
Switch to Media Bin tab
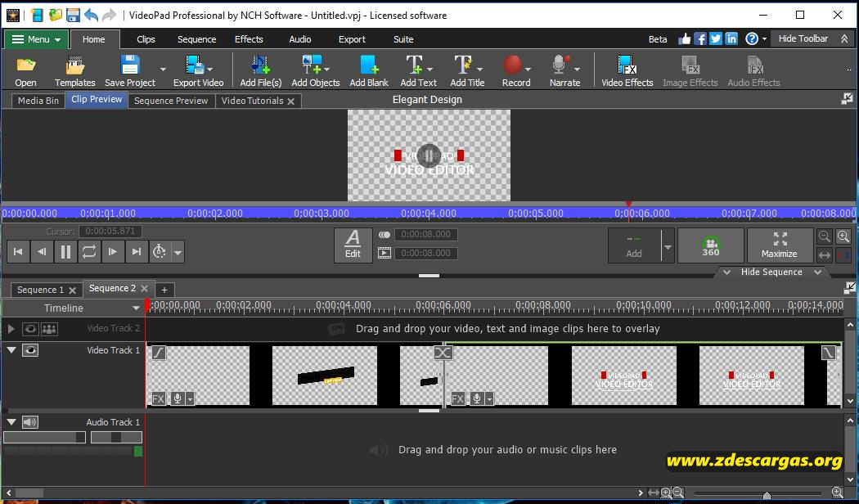pyautogui.click(x=38, y=101)
